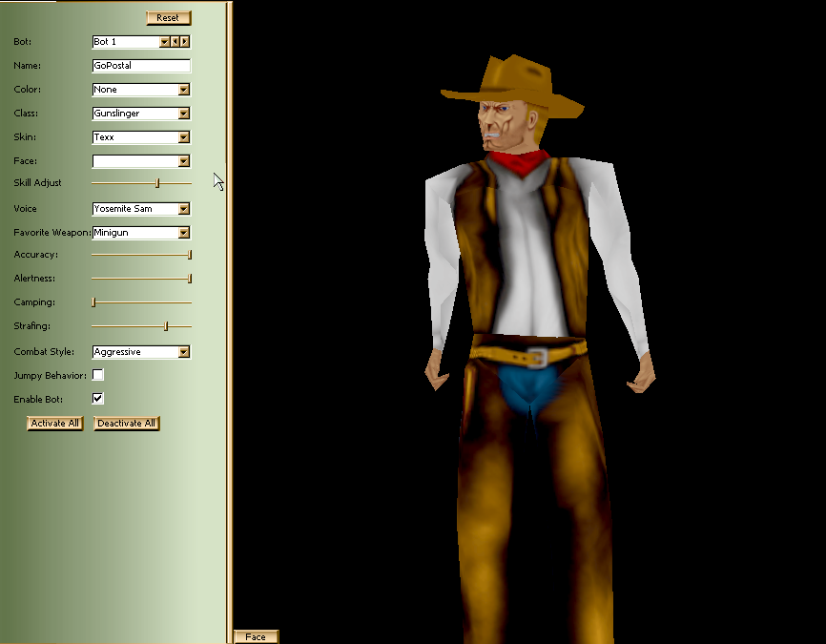Open the Class dropdown showing Gunslinger

coord(141,114)
